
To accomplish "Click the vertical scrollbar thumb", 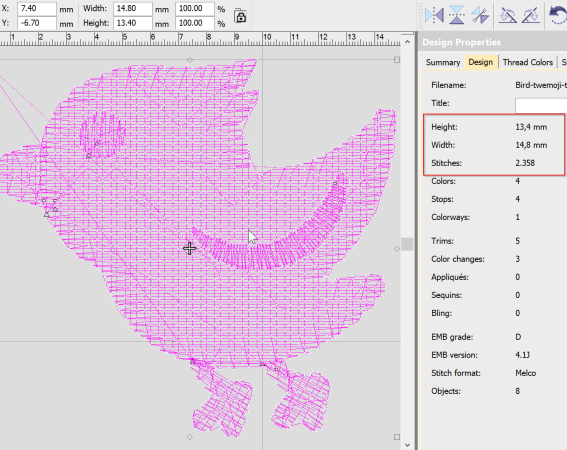I will click(x=408, y=244).
